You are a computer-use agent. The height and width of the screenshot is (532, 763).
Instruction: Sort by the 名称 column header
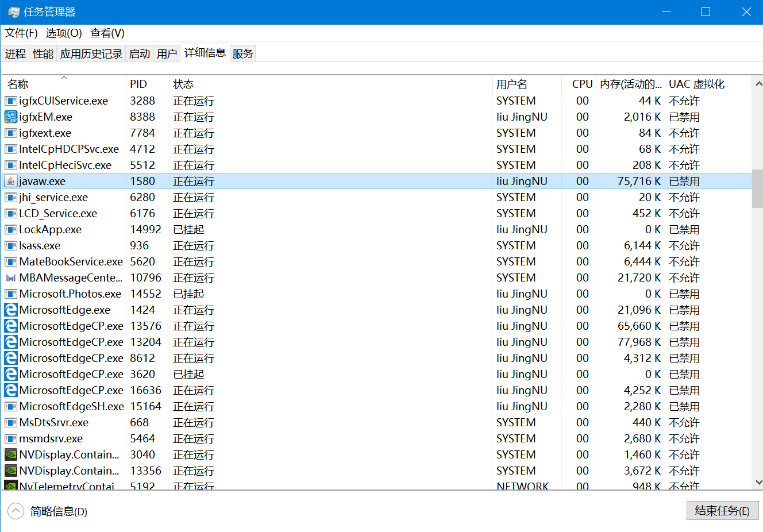64,84
